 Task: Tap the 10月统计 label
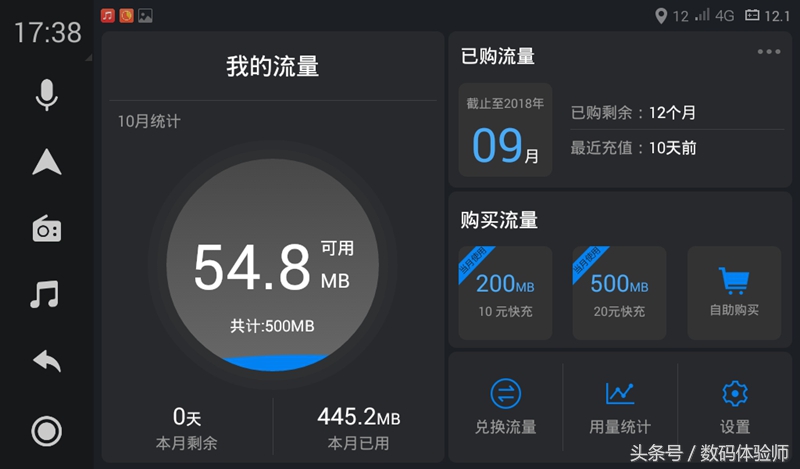[149, 121]
